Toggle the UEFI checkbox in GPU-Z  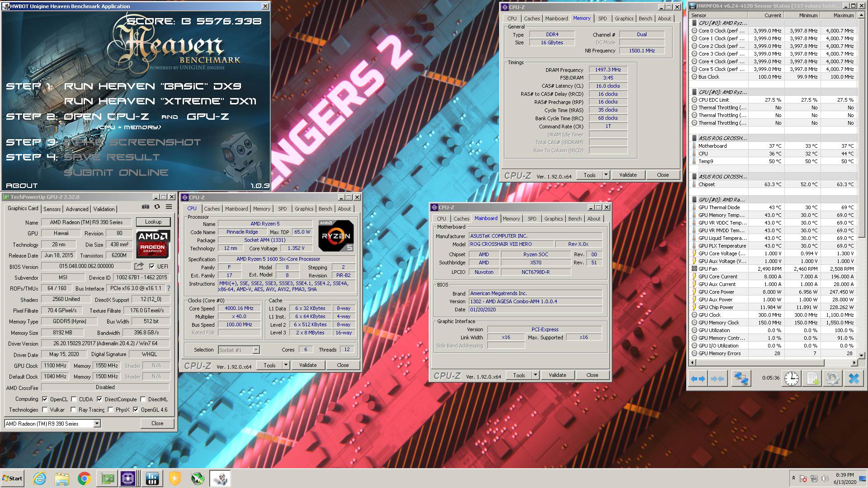(x=152, y=266)
